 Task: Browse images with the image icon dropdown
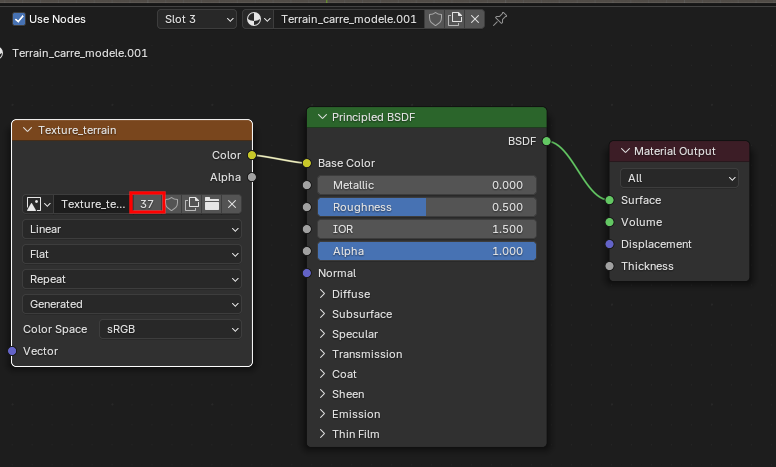[x=38, y=204]
